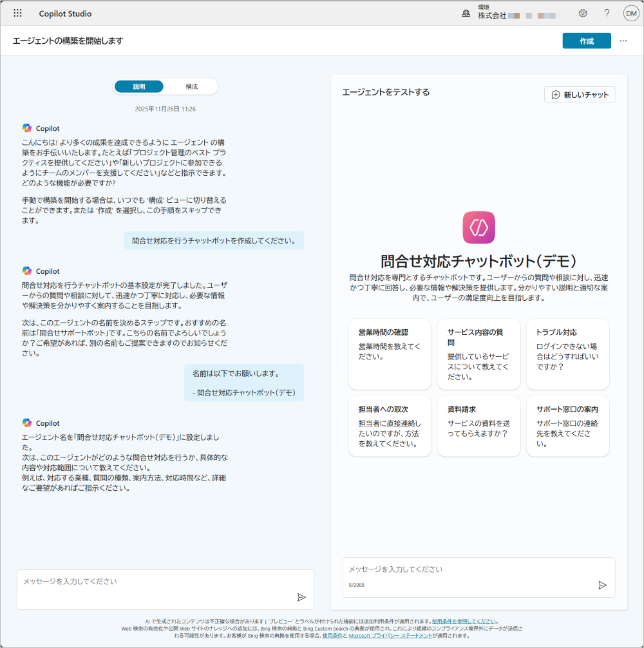Start a 新しいチャット
The width and height of the screenshot is (644, 648).
coord(580,95)
